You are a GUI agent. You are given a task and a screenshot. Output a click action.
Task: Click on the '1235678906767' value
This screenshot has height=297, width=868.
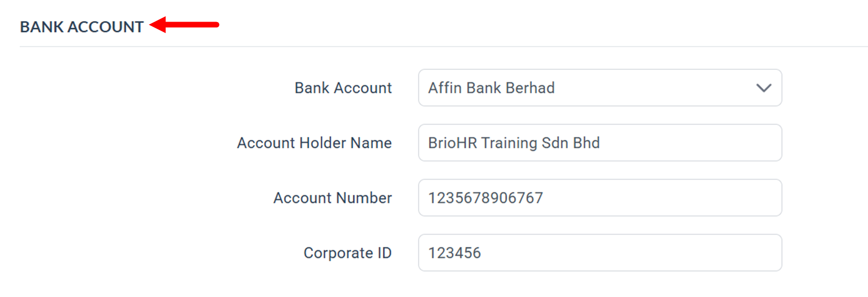[486, 198]
